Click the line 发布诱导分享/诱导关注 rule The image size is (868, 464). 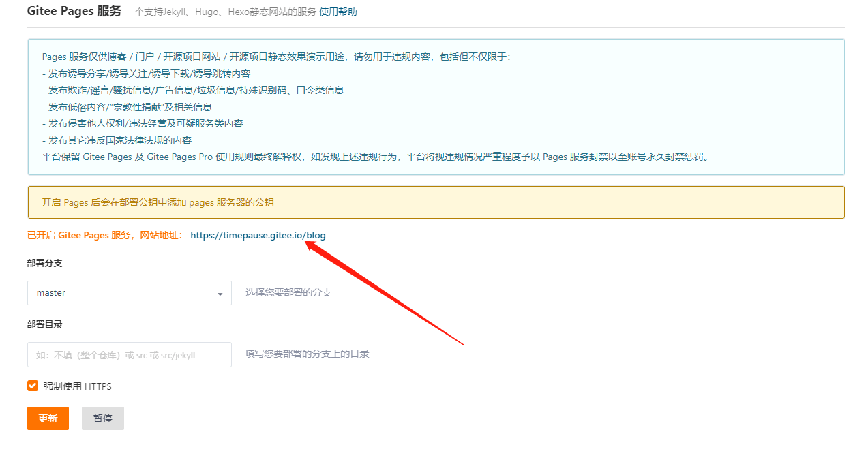coord(146,74)
